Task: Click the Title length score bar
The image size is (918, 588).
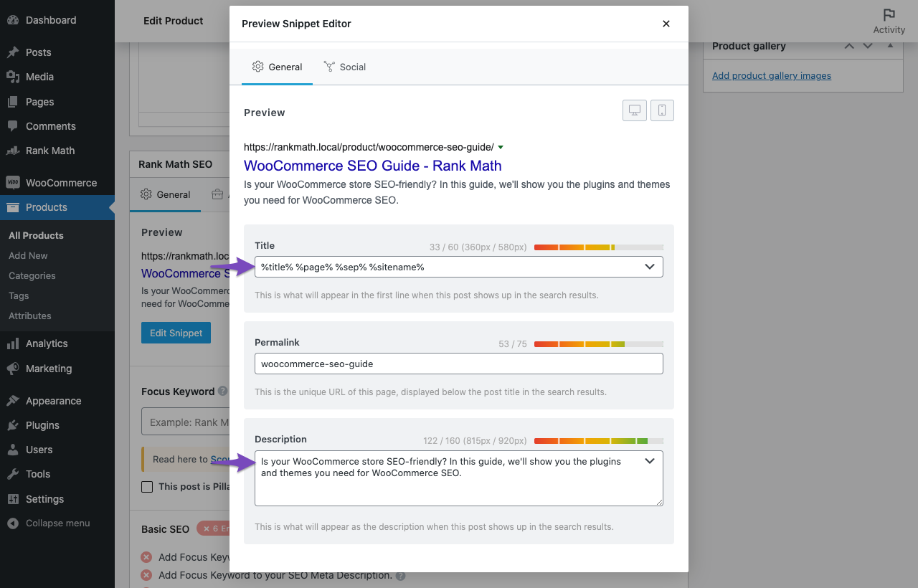Action: (599, 247)
